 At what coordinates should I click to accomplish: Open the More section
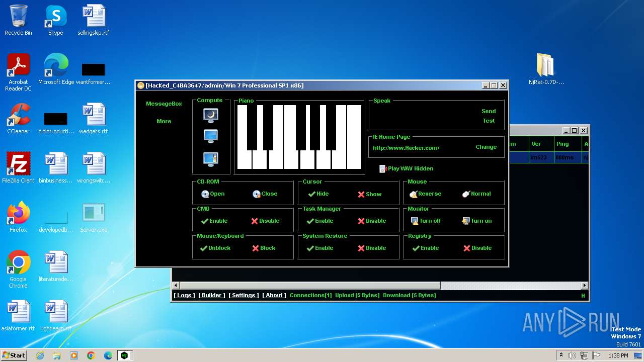coord(164,121)
